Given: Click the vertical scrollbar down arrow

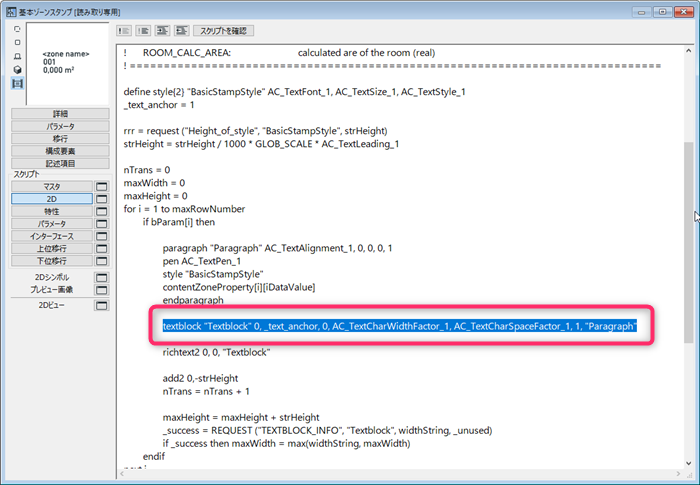Looking at the screenshot, I should pyautogui.click(x=688, y=463).
